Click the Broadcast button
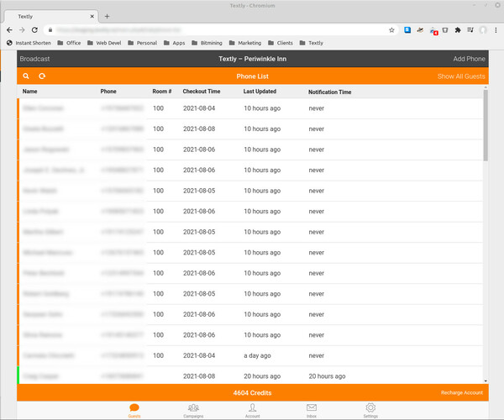 pos(34,59)
